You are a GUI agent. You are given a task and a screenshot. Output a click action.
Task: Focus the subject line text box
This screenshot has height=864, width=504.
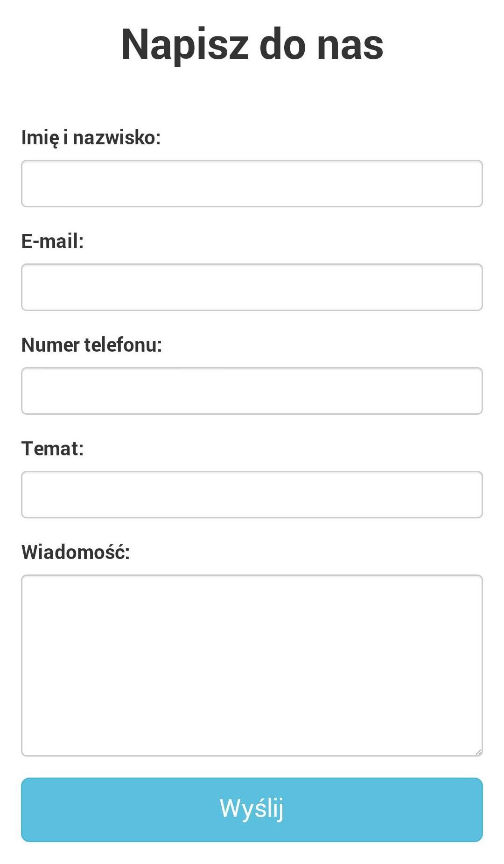[252, 495]
